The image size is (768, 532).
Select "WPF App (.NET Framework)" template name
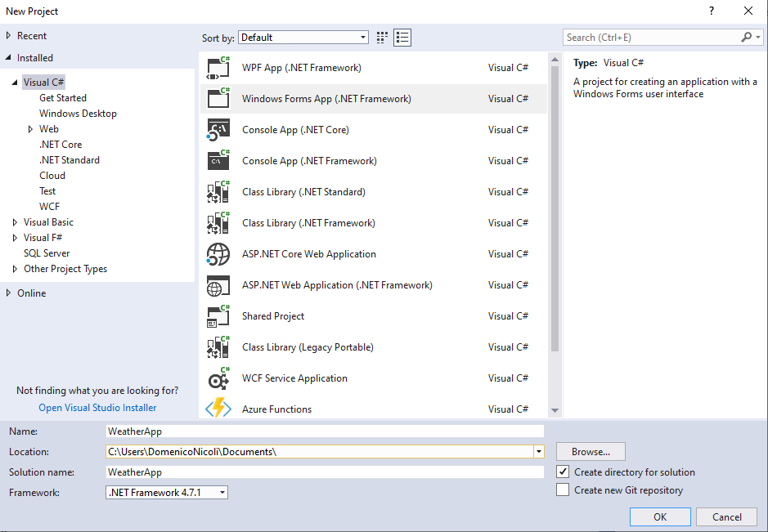coord(302,68)
